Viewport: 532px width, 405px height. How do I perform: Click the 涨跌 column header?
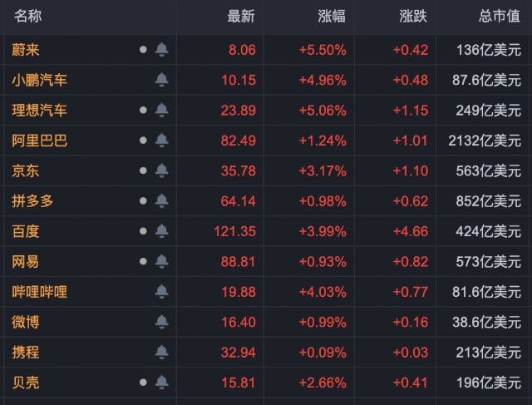click(413, 16)
